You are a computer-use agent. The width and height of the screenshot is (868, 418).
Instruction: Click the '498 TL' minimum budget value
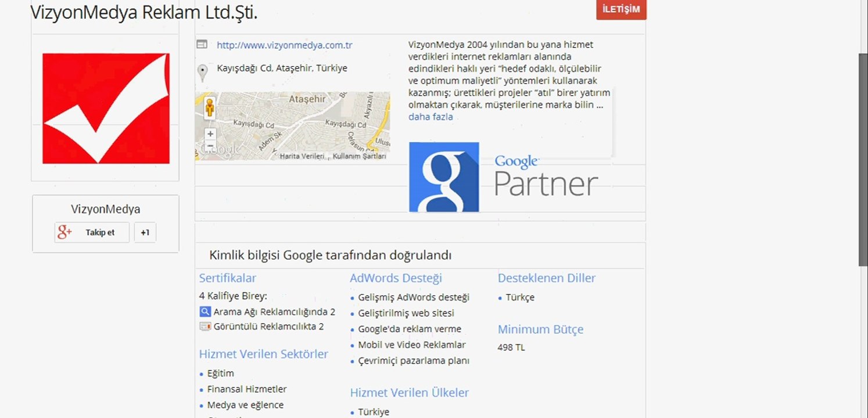[x=511, y=348]
